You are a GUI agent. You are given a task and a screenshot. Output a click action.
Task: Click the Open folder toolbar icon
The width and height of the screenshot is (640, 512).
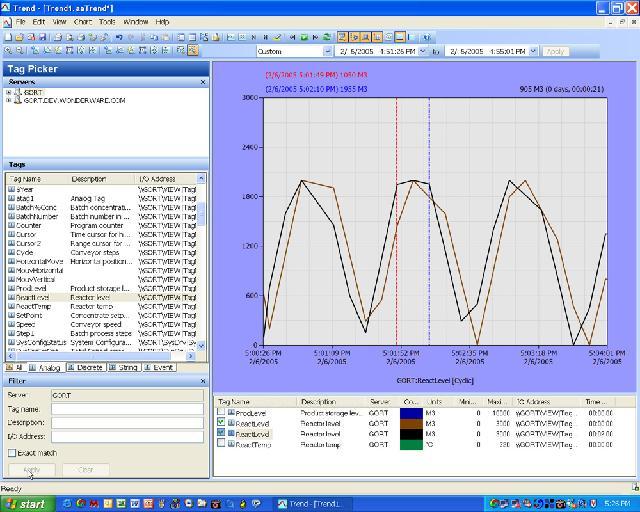pyautogui.click(x=19, y=37)
